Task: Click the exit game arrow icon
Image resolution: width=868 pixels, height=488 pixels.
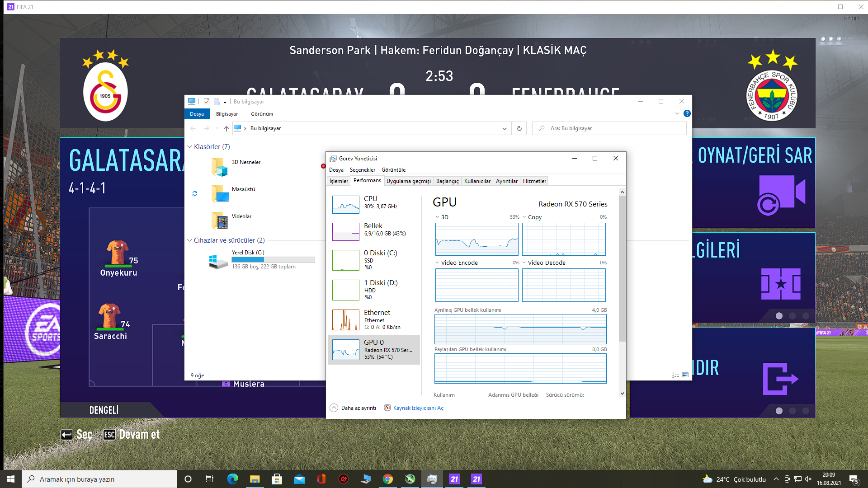Action: click(x=780, y=379)
